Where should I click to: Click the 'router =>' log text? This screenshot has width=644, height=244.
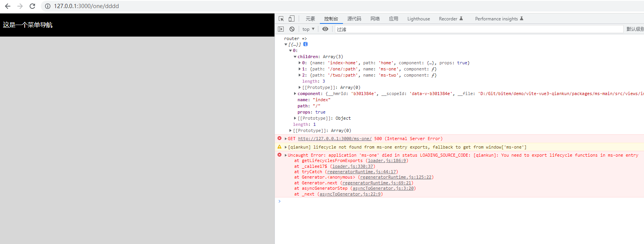(295, 38)
